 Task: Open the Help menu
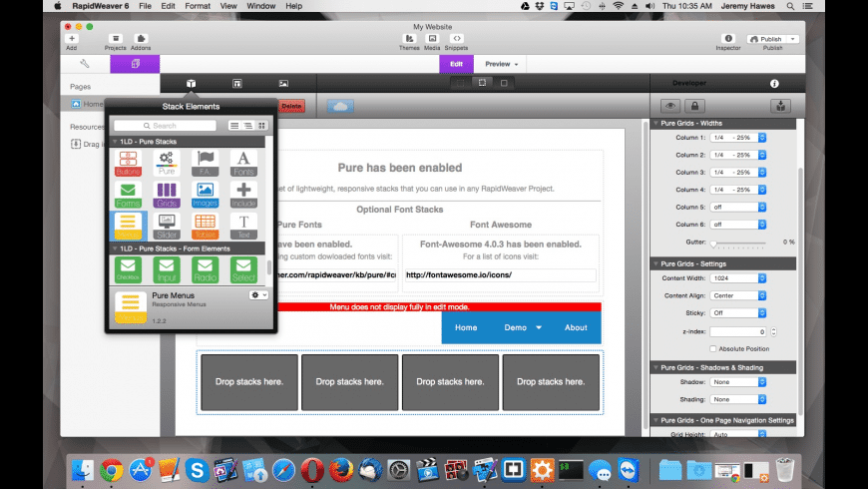click(x=294, y=6)
